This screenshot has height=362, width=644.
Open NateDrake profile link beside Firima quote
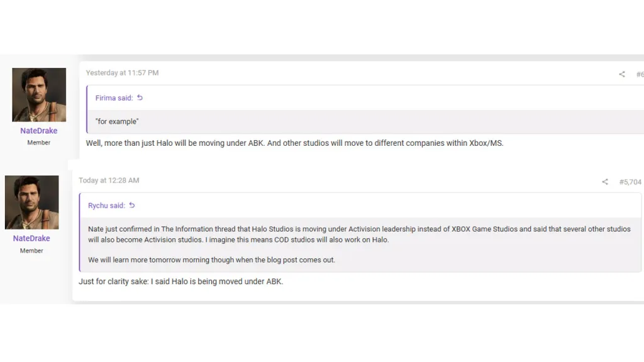pos(38,131)
